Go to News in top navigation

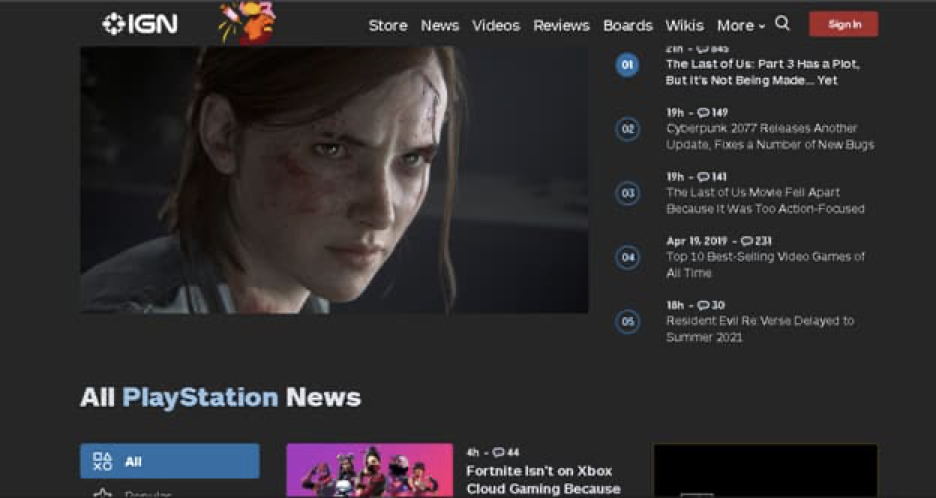pyautogui.click(x=440, y=26)
